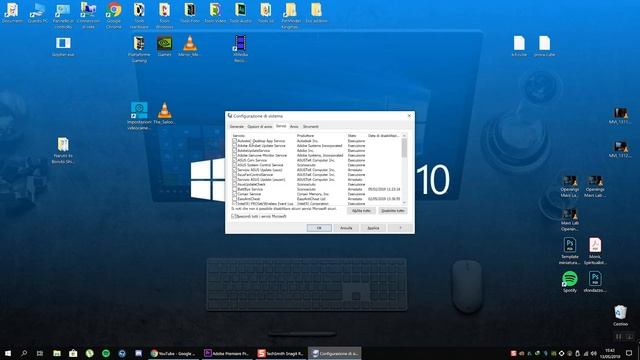
Task: Open taskbar search magnifier
Action: coord(24,353)
